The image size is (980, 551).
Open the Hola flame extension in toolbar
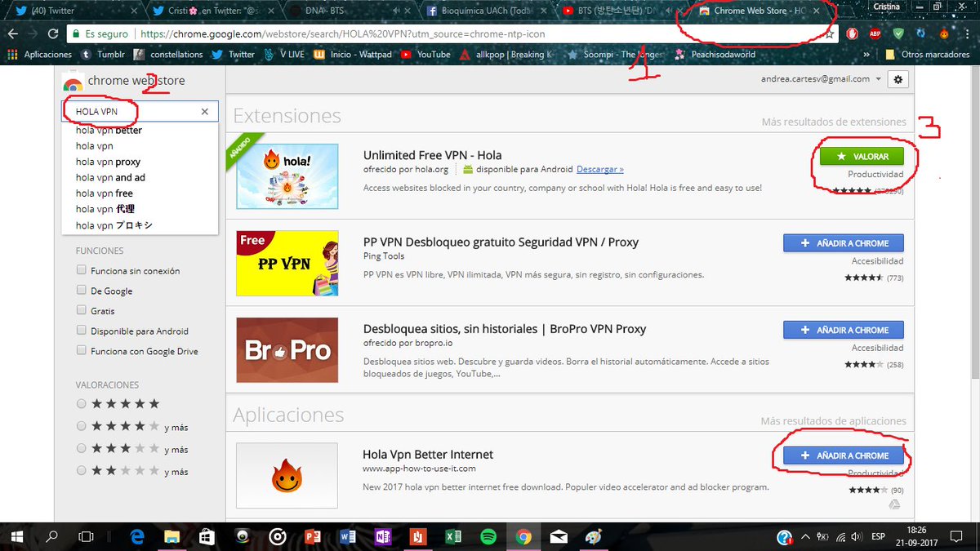(943, 34)
